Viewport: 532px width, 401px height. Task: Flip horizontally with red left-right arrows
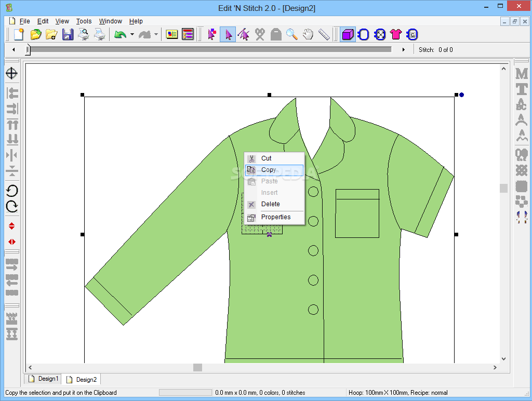12,242
